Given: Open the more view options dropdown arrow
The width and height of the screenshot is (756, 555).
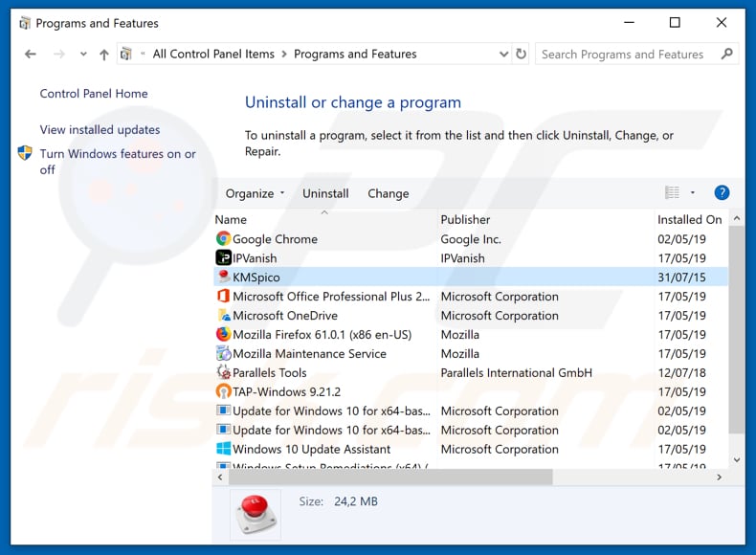Looking at the screenshot, I should [693, 192].
